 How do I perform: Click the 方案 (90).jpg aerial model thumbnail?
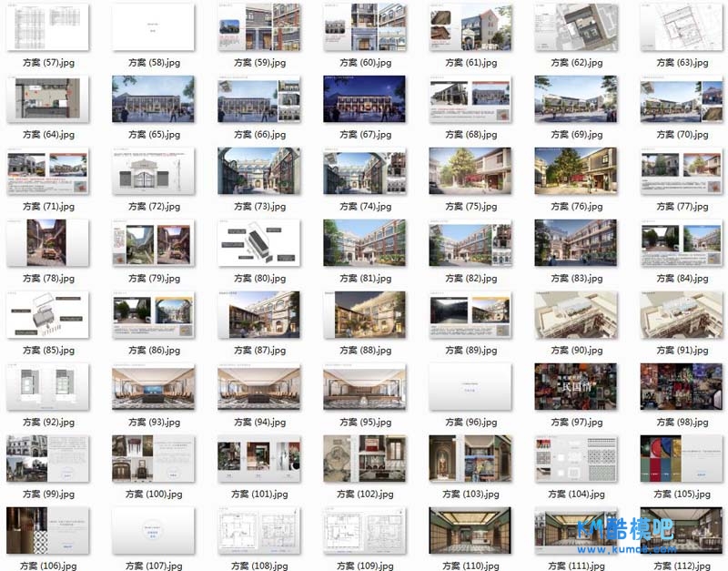pos(575,314)
